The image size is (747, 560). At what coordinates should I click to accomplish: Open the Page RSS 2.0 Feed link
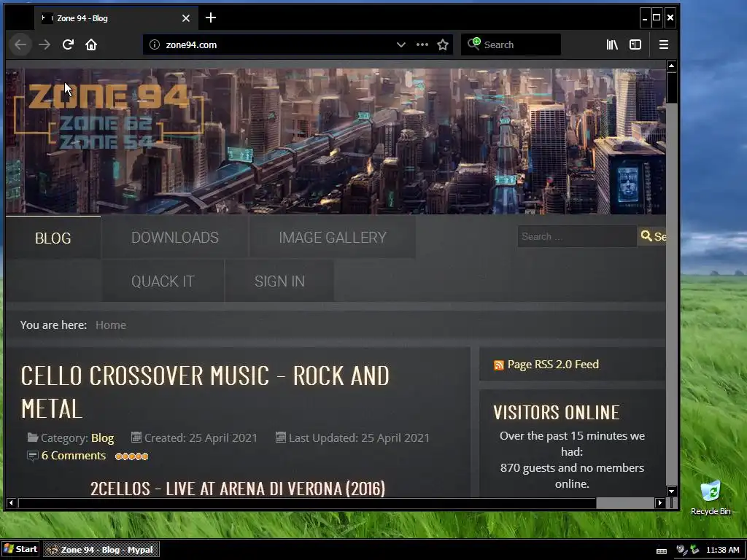pyautogui.click(x=553, y=365)
